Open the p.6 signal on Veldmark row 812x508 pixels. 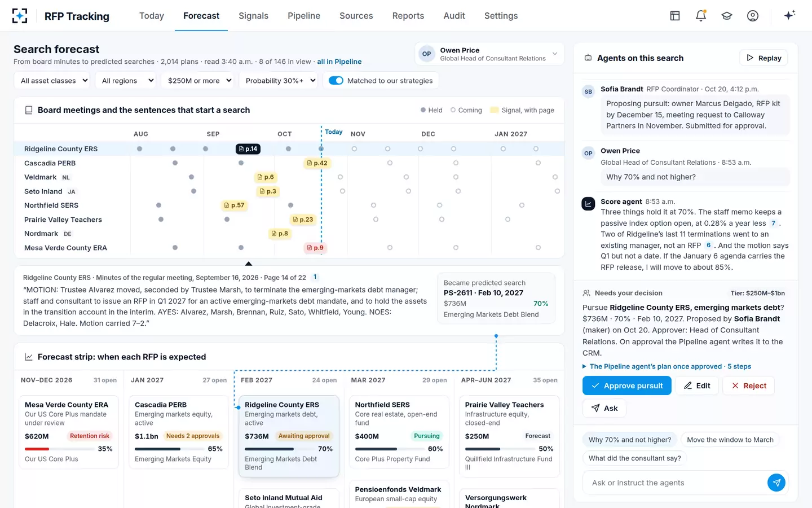(x=266, y=177)
